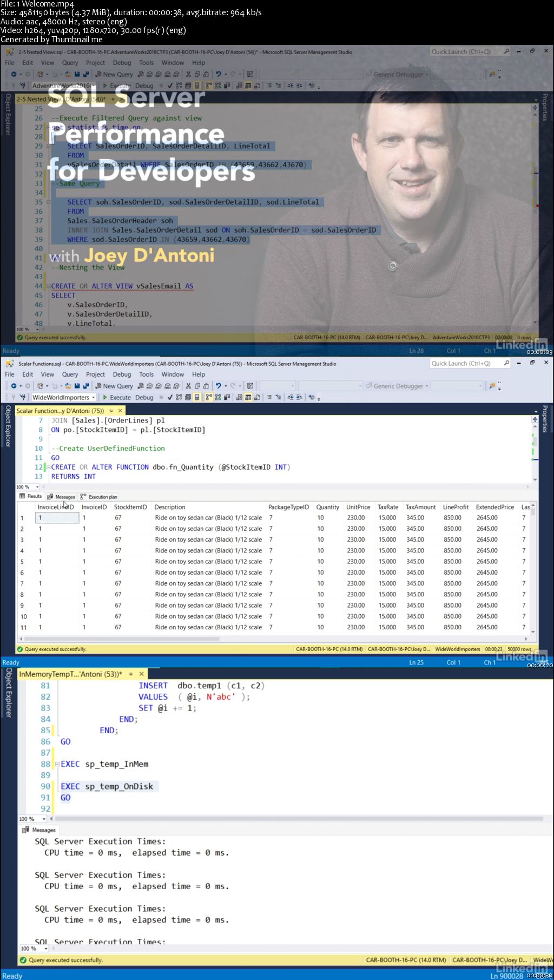Switch to Messages tab in Scalar Functions results
Viewport: 554px width, 980px height.
coord(61,497)
